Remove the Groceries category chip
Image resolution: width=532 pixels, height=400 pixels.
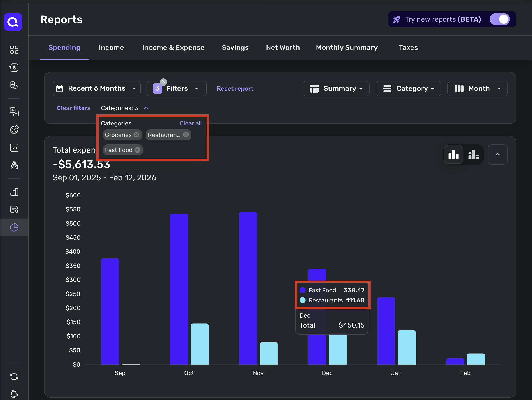pyautogui.click(x=137, y=135)
